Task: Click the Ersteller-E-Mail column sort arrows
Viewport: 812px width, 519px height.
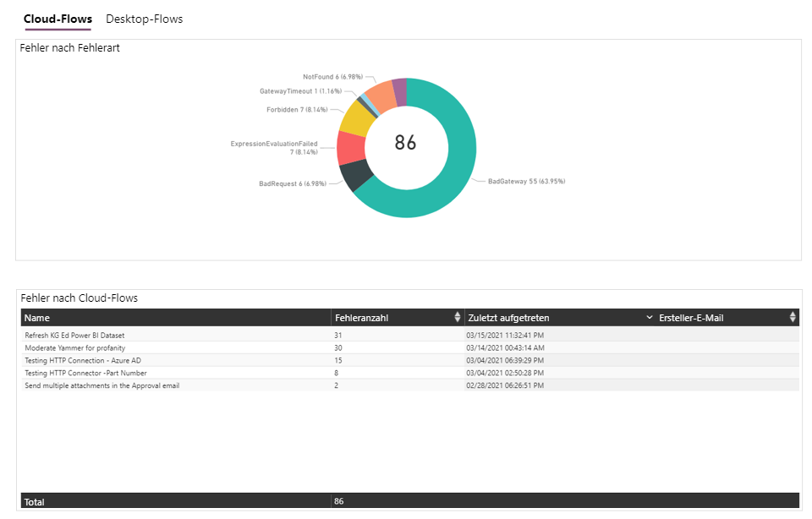Action: [x=793, y=318]
